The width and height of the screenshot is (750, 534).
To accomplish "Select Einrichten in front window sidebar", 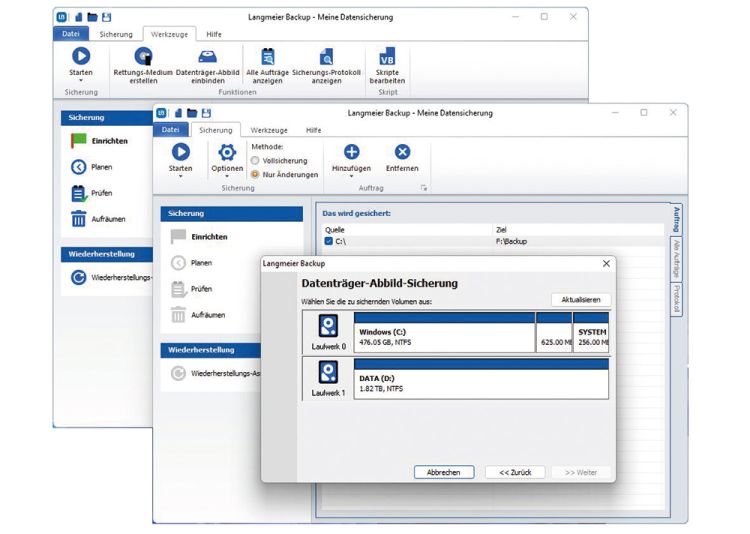I will (199, 237).
